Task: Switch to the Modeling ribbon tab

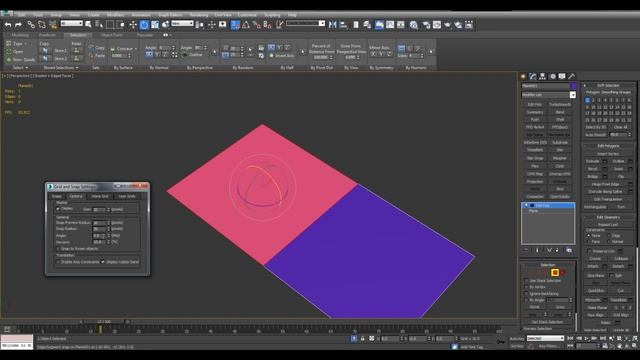Action: click(x=20, y=35)
